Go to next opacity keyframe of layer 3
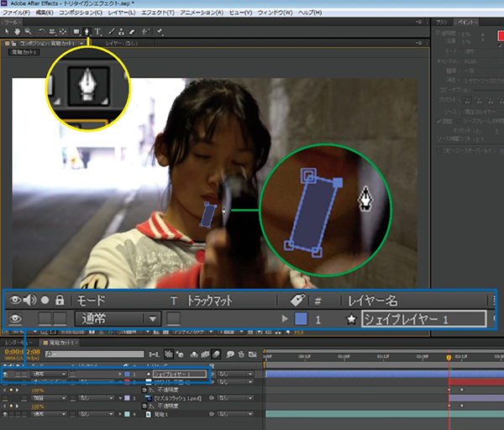The height and width of the screenshot is (430, 504). point(17,406)
